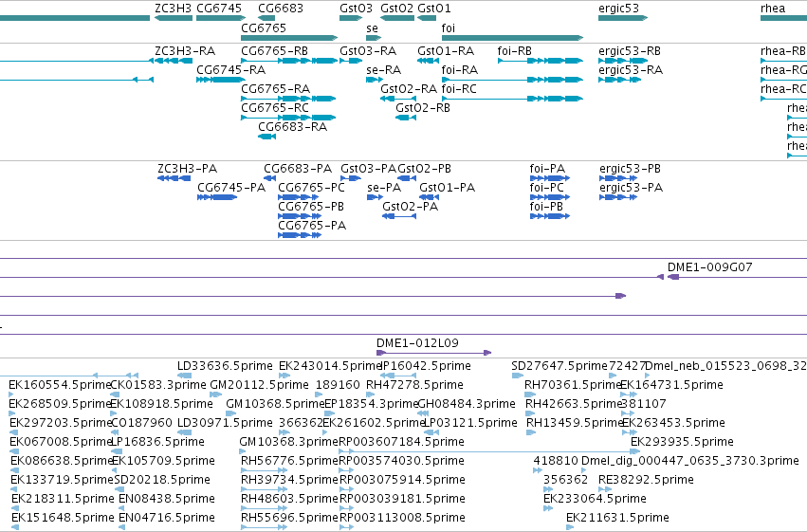The image size is (807, 532).
Task: Click the ZC3H3 gene feature
Action: click(174, 18)
